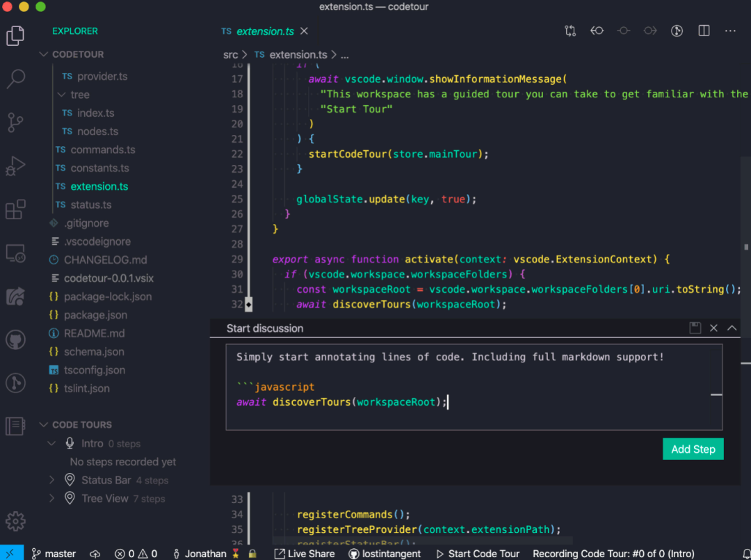This screenshot has width=751, height=560.
Task: Click the Live Share status bar button
Action: [304, 553]
